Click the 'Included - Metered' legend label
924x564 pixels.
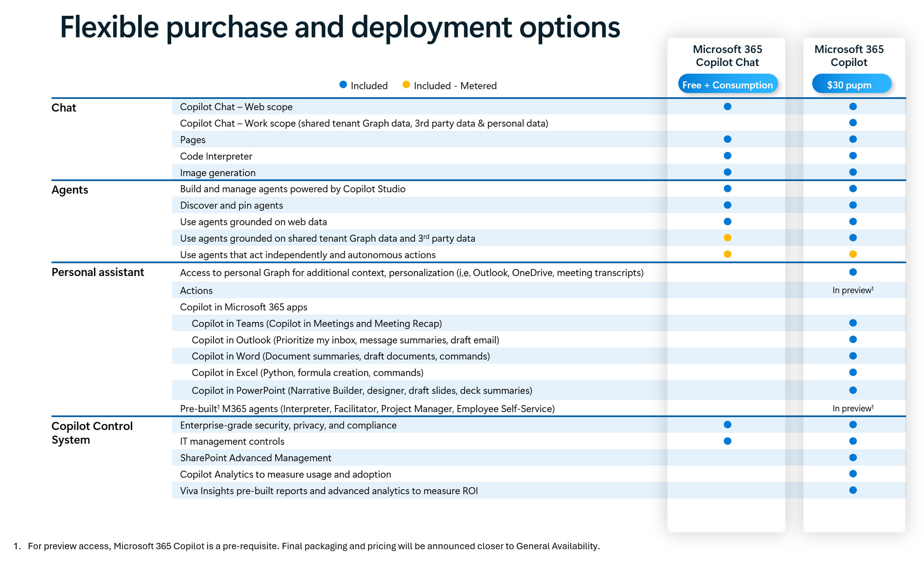click(x=455, y=86)
